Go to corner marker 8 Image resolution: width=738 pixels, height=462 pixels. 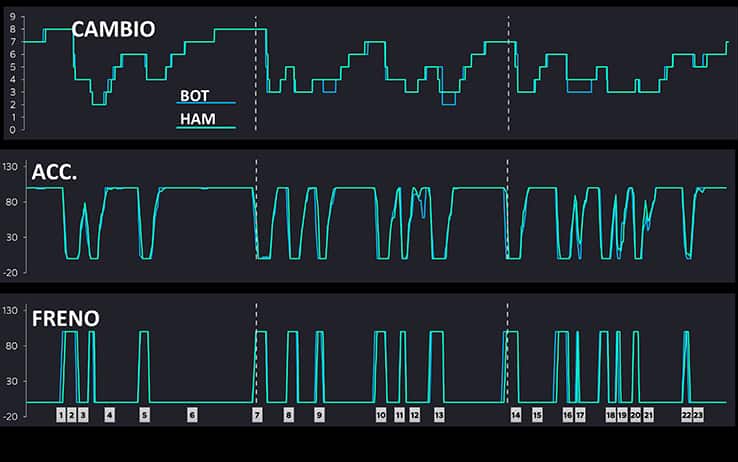point(289,414)
